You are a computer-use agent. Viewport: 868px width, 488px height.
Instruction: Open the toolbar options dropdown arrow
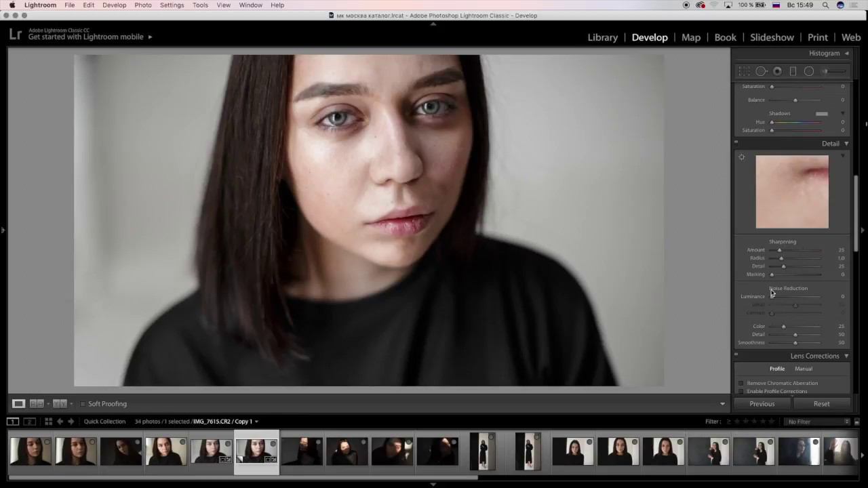(x=722, y=404)
